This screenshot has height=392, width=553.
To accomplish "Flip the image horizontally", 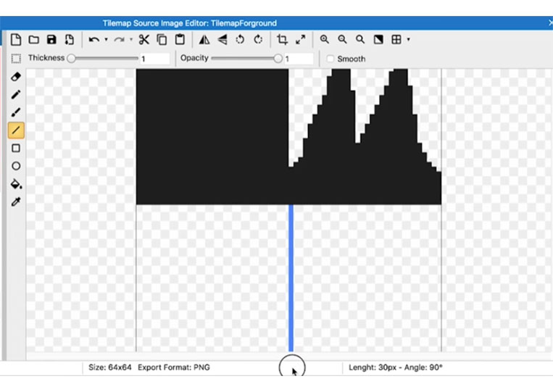I will [x=204, y=39].
